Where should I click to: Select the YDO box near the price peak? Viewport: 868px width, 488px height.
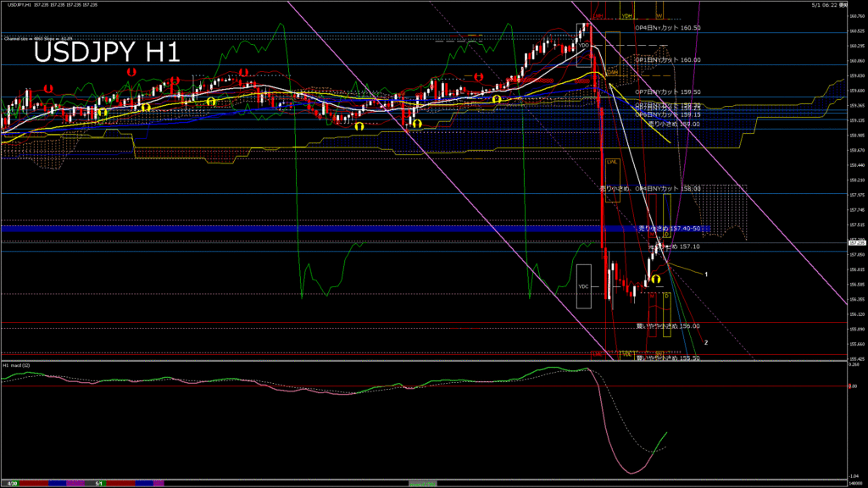[583, 46]
